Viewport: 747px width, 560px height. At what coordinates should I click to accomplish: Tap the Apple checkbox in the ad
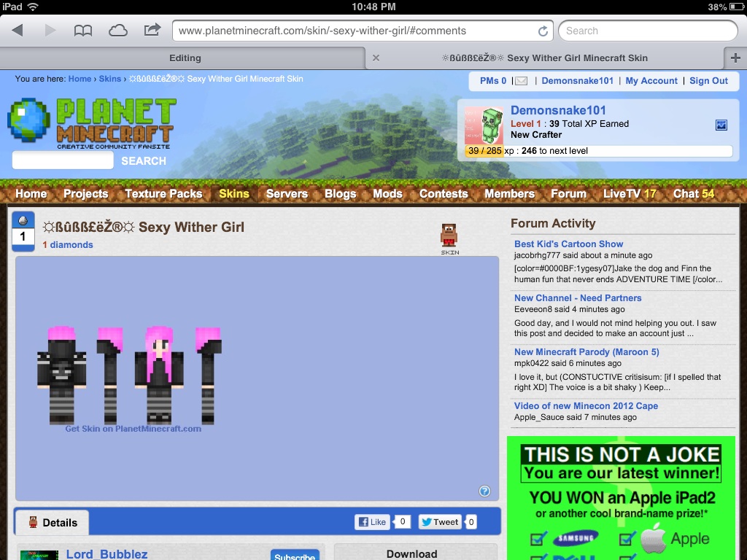[627, 539]
